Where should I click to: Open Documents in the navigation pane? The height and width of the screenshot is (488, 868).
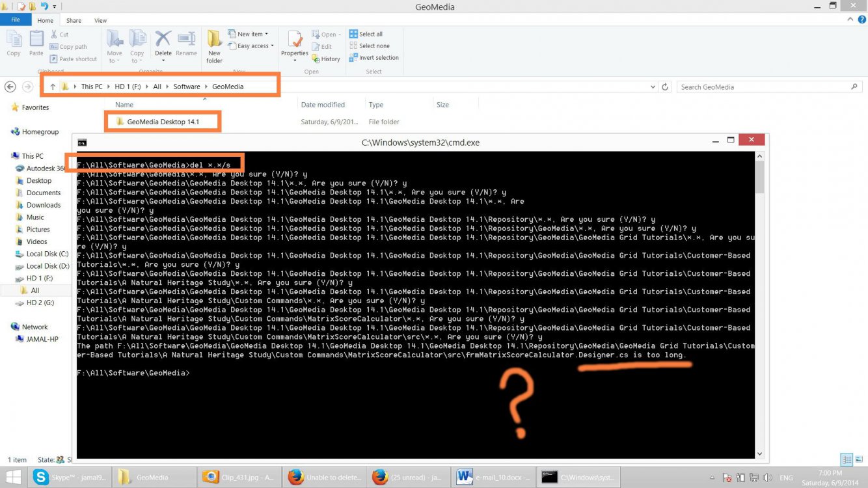(x=44, y=193)
